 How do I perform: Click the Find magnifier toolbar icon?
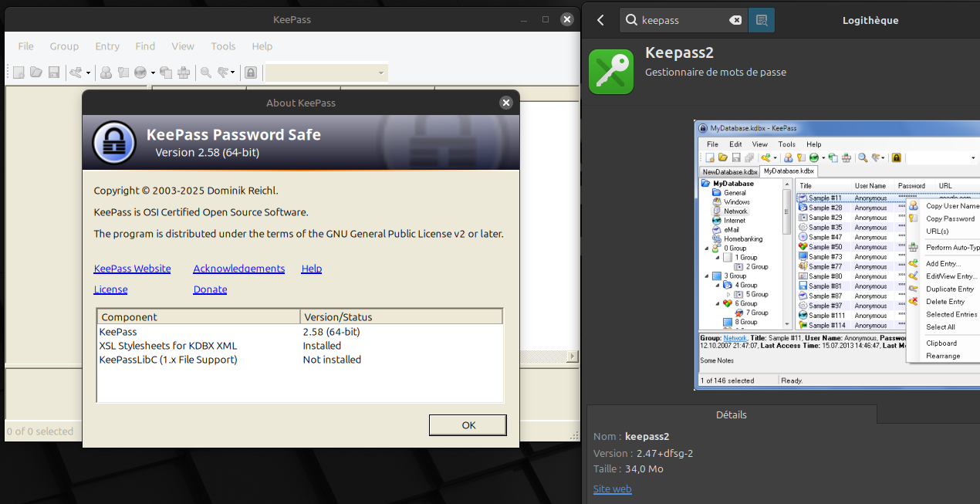(x=206, y=73)
